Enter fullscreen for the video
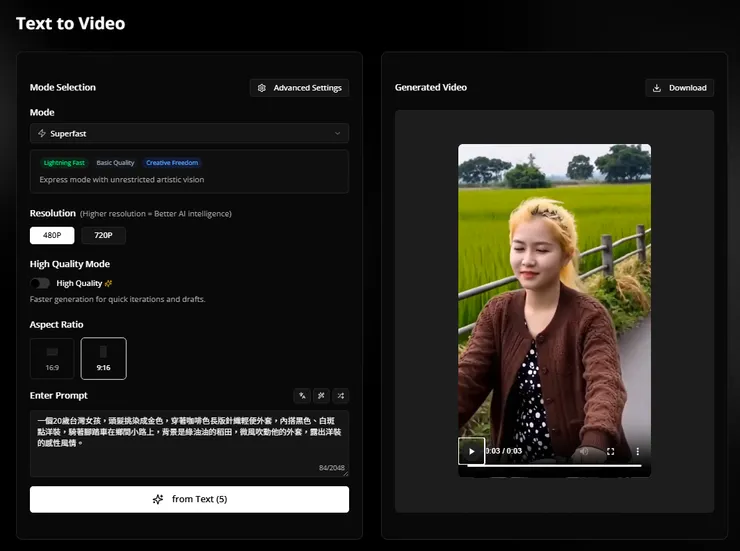The image size is (740, 551). (x=611, y=451)
